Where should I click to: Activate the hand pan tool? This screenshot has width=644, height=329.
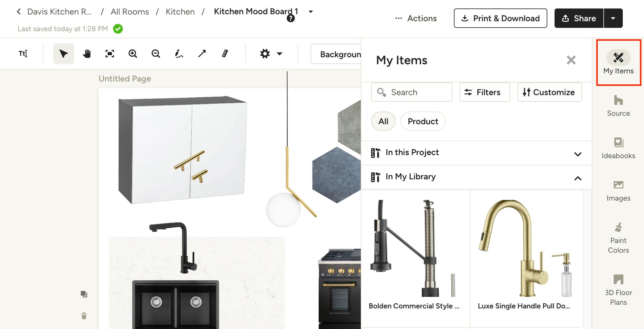tap(87, 54)
